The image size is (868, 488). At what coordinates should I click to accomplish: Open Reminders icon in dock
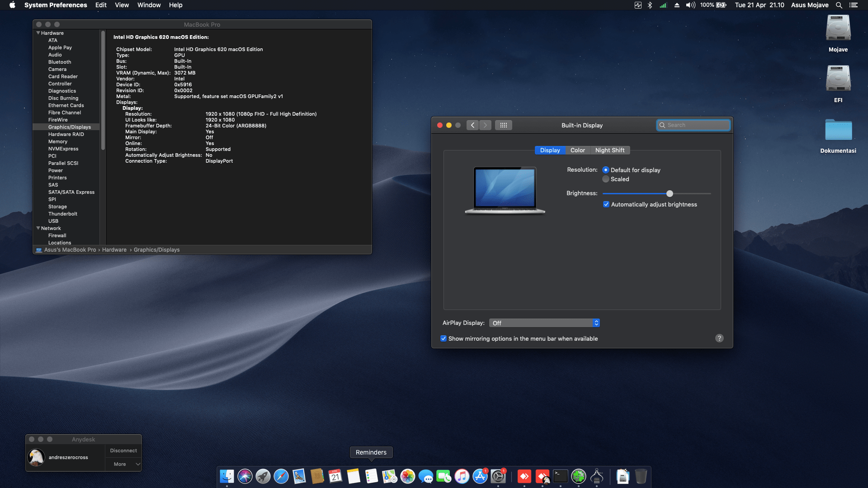pos(372,476)
